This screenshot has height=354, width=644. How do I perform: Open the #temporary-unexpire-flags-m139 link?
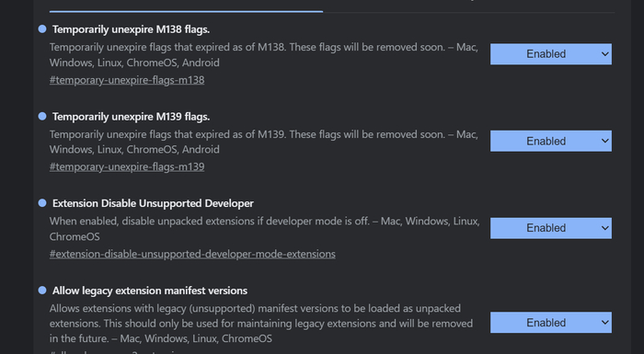127,166
